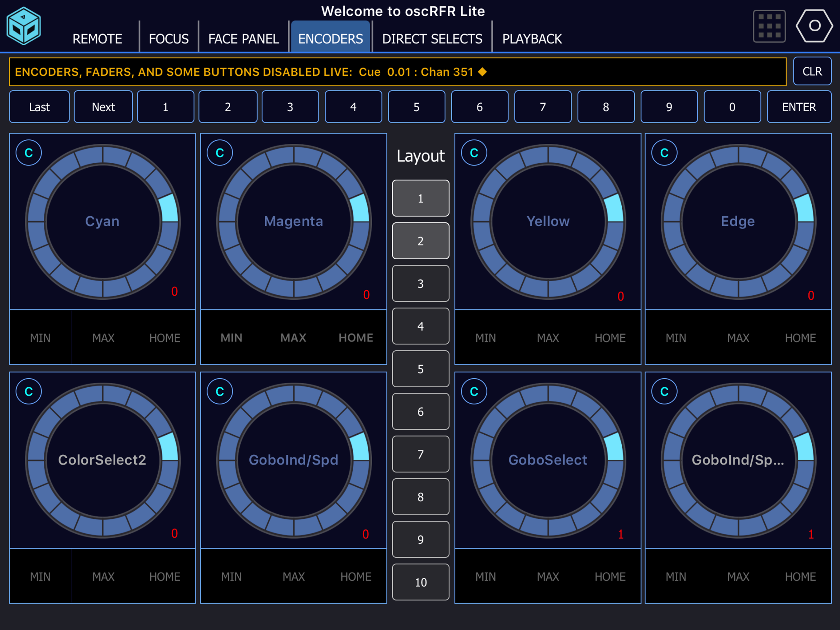Click the cube app logo
The image size is (840, 630).
point(24,26)
